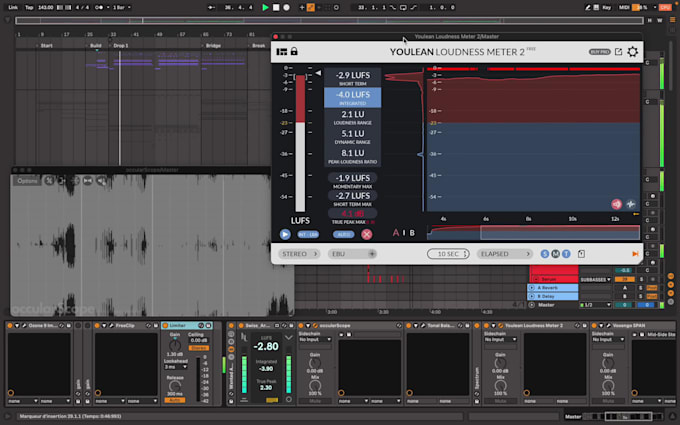This screenshot has width=680, height=425.
Task: Select the B Delay return track
Action: [x=552, y=296]
